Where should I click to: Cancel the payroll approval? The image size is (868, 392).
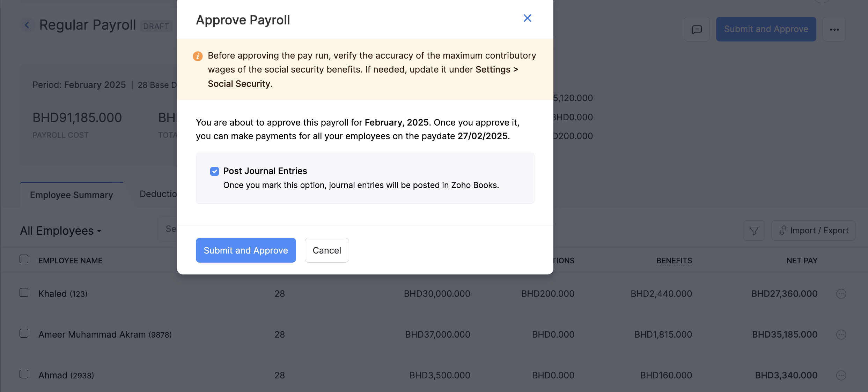(326, 250)
